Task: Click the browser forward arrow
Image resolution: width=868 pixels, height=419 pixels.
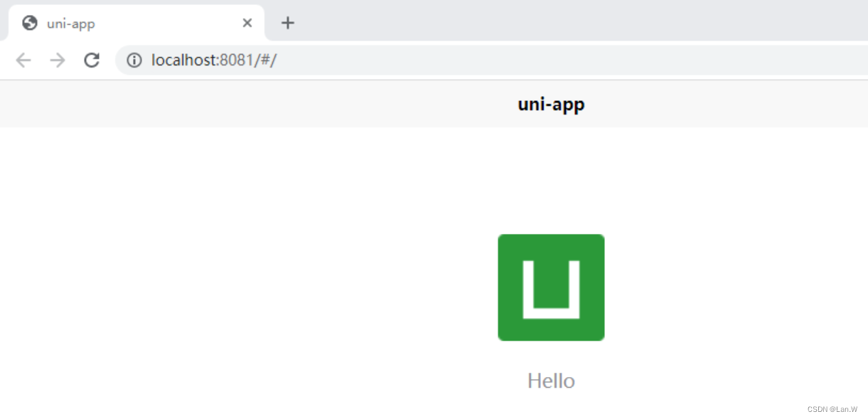Action: click(58, 60)
